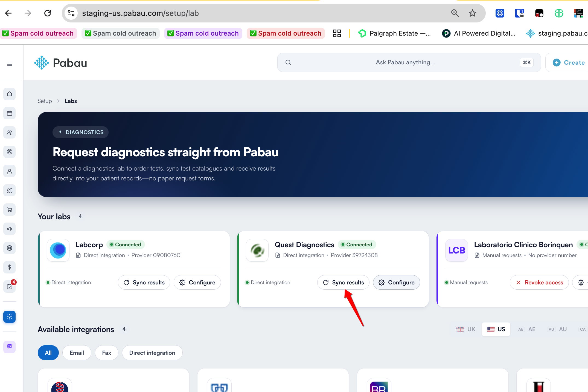Open the gear for Laboratorio Clinico Borinquen
The image size is (588, 392).
click(581, 283)
